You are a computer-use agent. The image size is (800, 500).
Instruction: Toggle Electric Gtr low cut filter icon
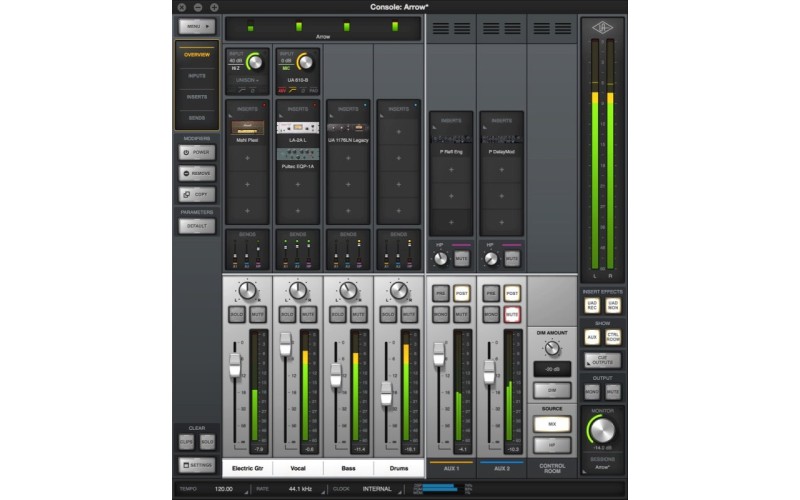(x=242, y=90)
